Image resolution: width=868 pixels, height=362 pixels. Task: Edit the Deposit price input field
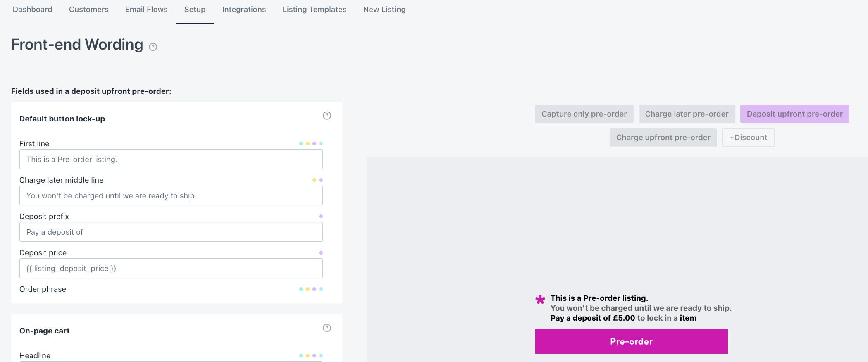point(171,269)
